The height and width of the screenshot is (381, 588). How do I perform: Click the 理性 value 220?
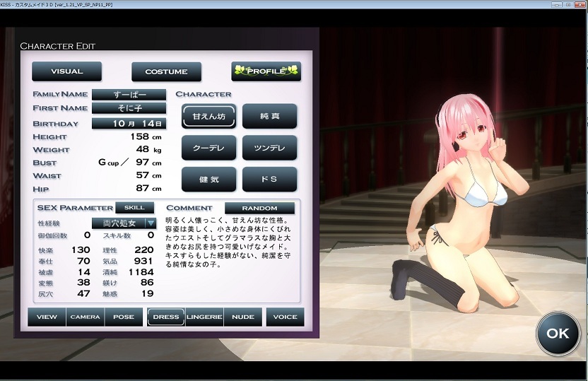pos(144,250)
